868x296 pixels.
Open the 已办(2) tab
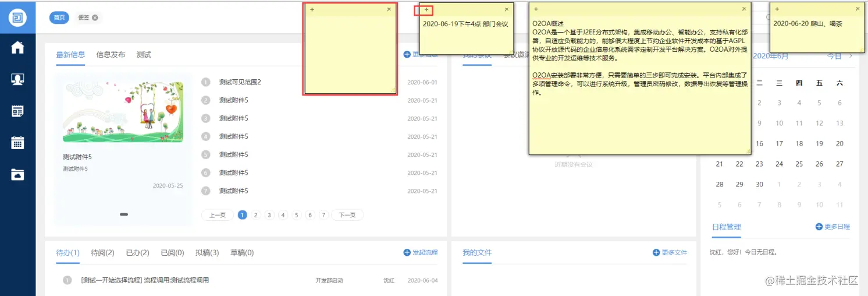pos(137,253)
